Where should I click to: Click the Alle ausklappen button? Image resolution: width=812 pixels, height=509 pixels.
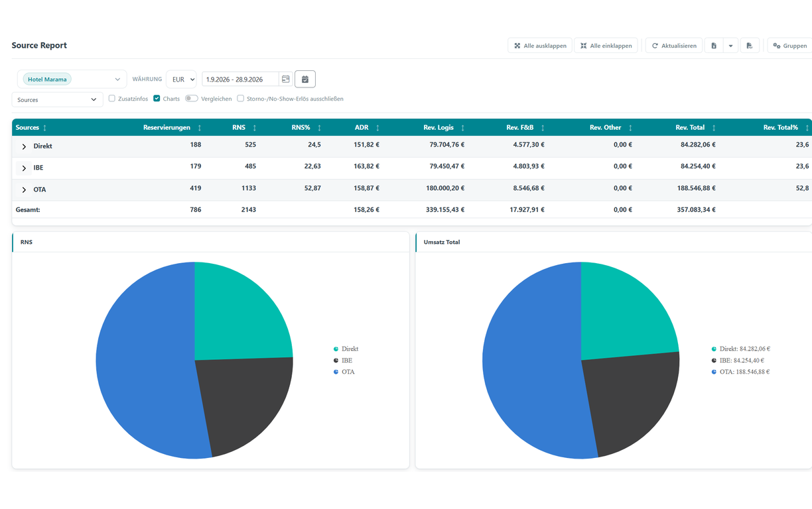coord(540,46)
